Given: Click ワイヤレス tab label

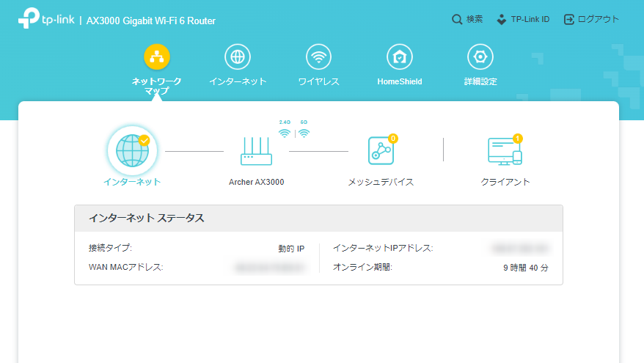Looking at the screenshot, I should 319,81.
